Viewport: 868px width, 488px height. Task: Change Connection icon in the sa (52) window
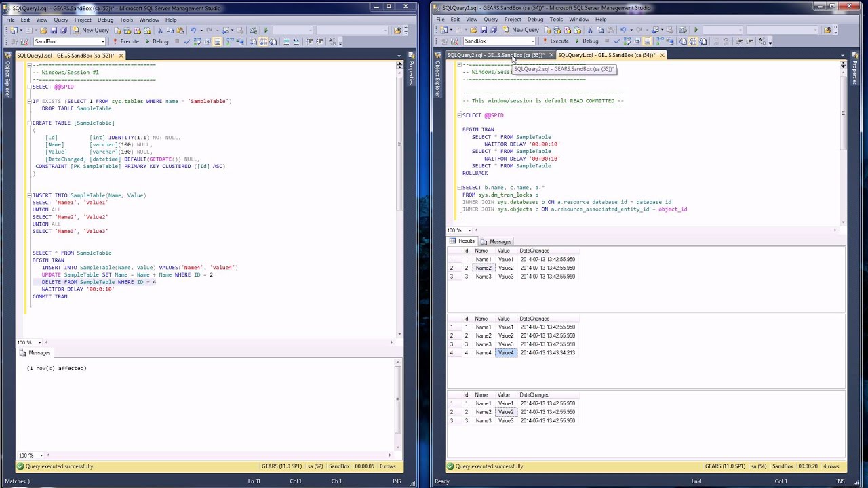[24, 41]
